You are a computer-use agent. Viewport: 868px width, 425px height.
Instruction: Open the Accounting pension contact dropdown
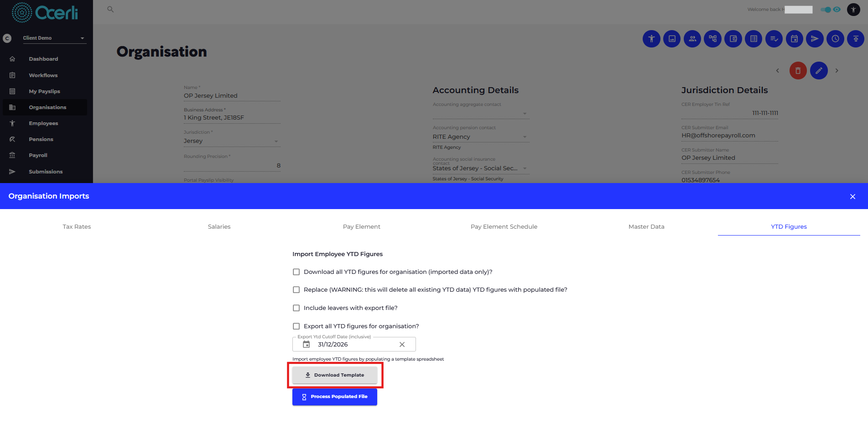click(481, 137)
